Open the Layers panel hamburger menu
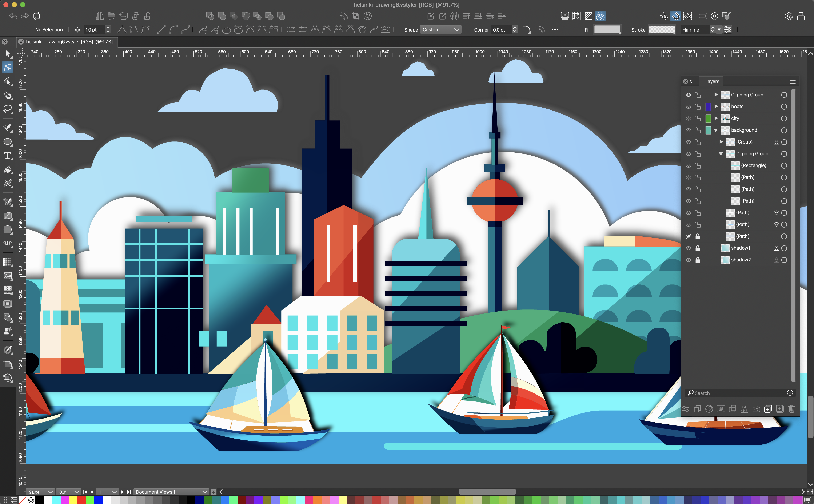The image size is (814, 504). pos(793,81)
